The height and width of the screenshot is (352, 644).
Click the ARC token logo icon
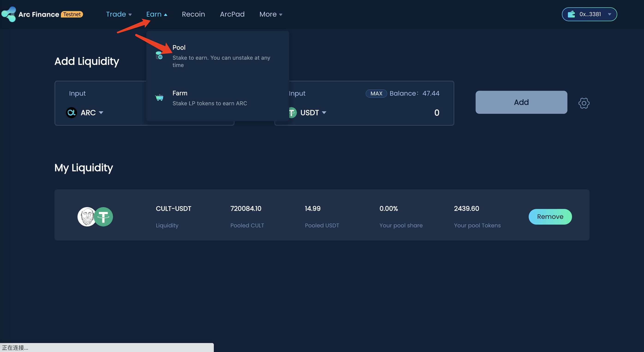pyautogui.click(x=71, y=113)
